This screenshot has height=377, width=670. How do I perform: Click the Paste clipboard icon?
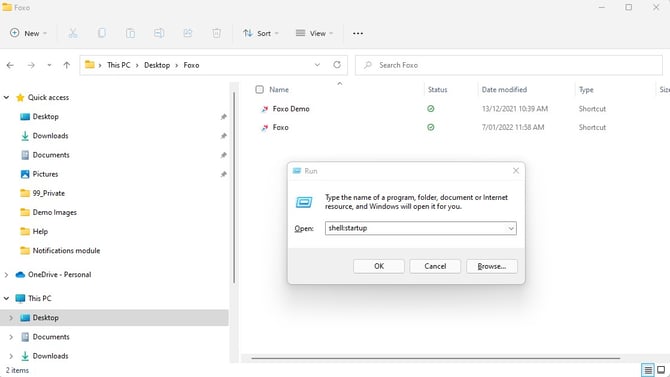pos(130,33)
